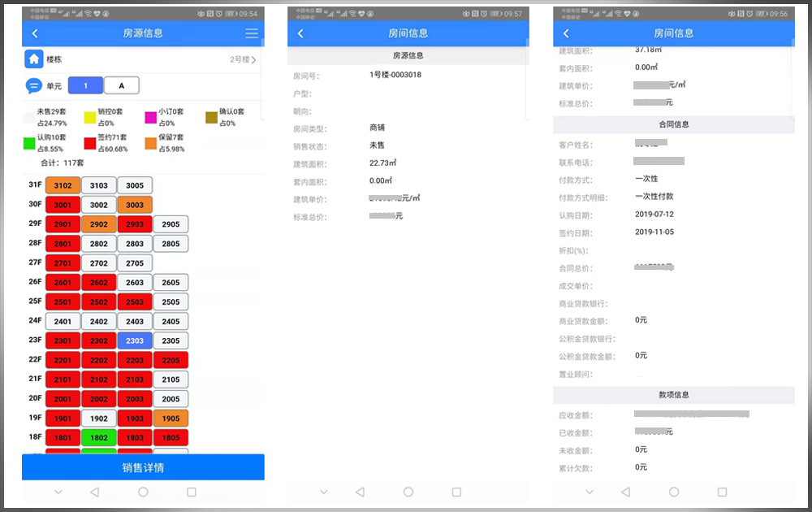Click the red 签约 legend color swatch
The width and height of the screenshot is (812, 512).
point(90,143)
